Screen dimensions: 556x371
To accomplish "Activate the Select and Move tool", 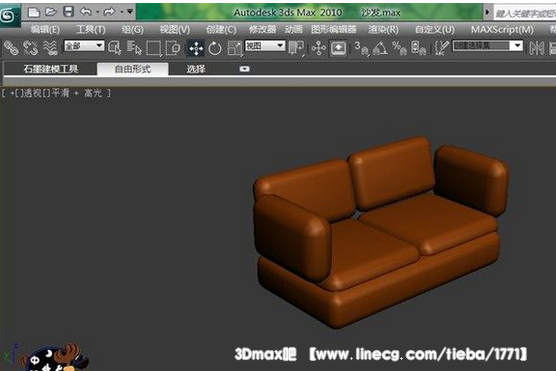I will (x=196, y=48).
